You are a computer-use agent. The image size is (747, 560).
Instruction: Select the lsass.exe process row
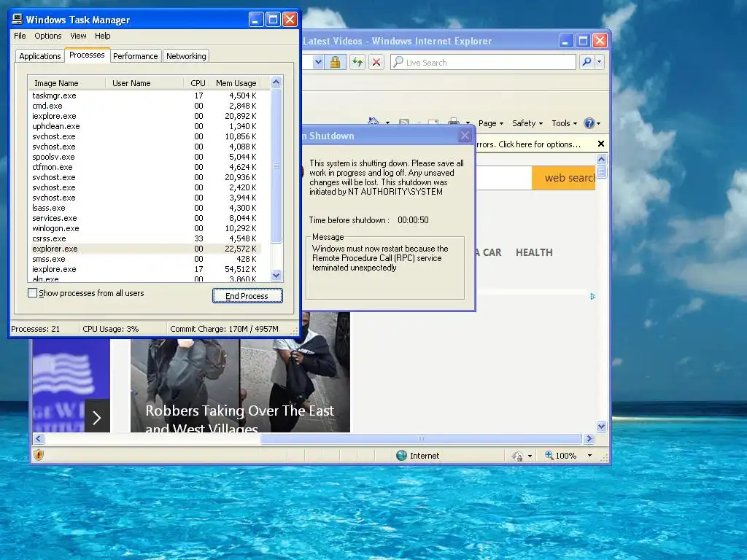pos(145,208)
